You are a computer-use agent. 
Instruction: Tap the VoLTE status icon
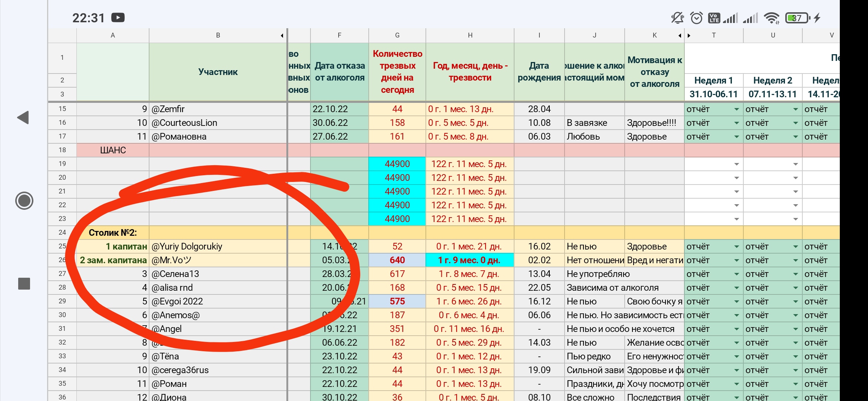714,18
